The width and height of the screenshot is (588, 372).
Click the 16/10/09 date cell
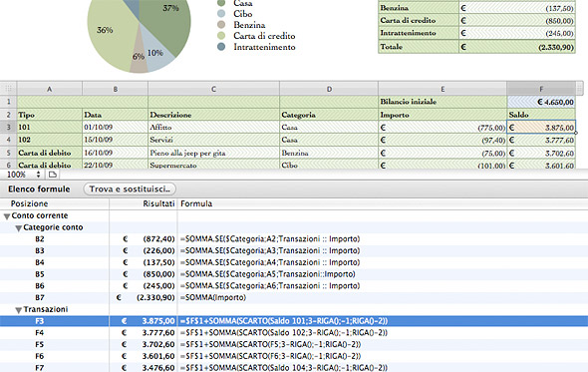click(116, 153)
